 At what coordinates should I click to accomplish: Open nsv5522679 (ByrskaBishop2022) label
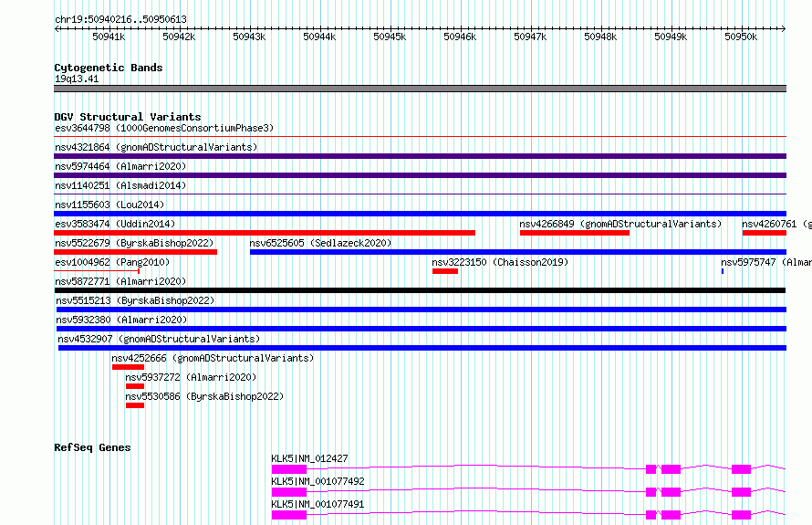(134, 243)
